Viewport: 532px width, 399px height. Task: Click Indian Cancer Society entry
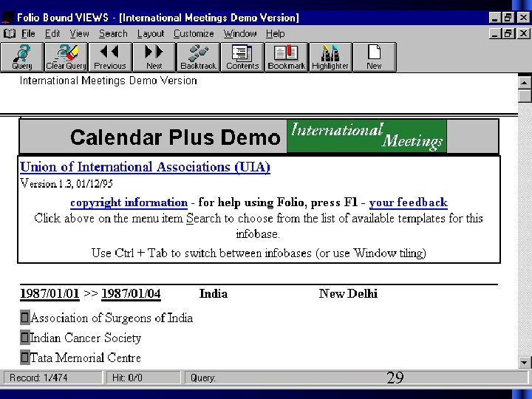(x=86, y=338)
